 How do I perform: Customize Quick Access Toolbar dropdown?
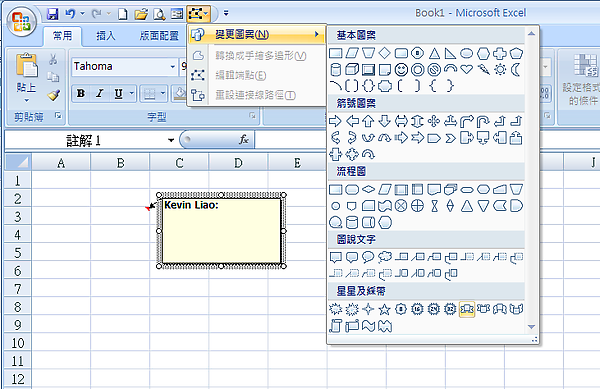point(226,13)
